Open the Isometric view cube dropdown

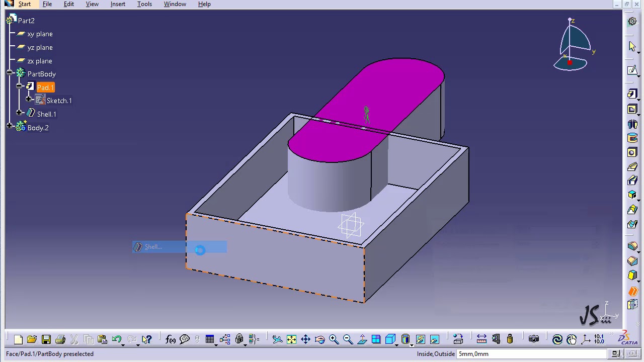[x=396, y=345]
